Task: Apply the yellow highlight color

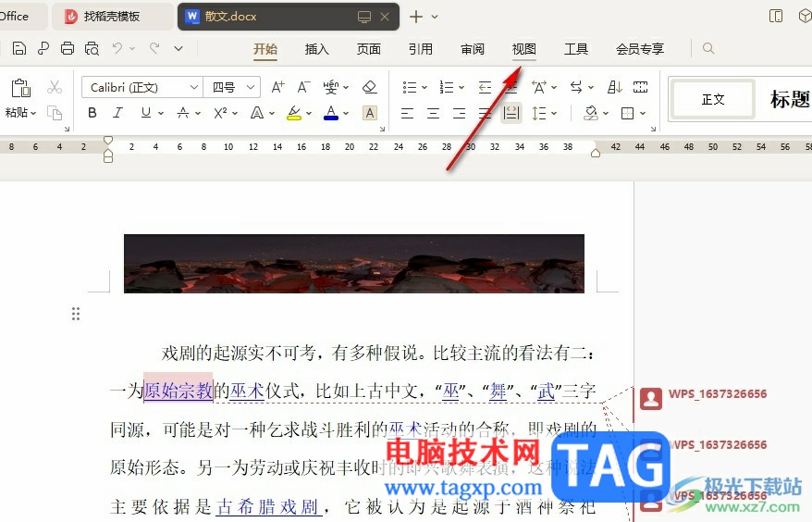Action: (x=294, y=113)
